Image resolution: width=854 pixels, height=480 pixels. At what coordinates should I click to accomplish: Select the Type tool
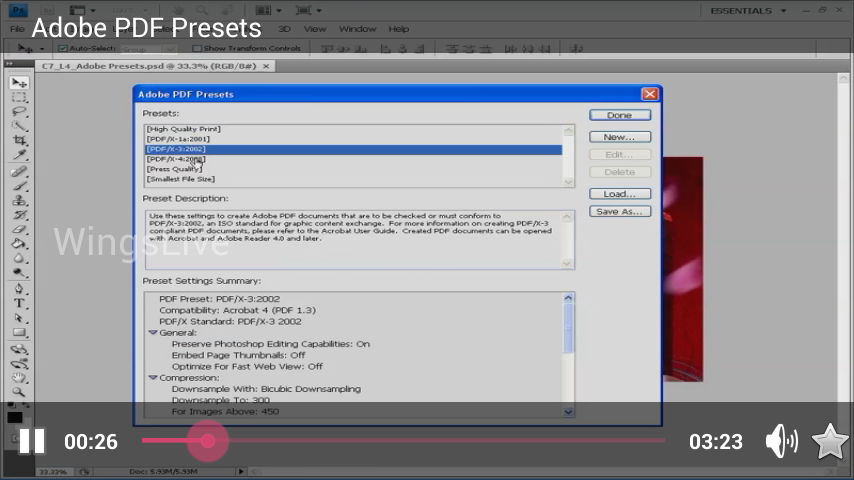(19, 303)
